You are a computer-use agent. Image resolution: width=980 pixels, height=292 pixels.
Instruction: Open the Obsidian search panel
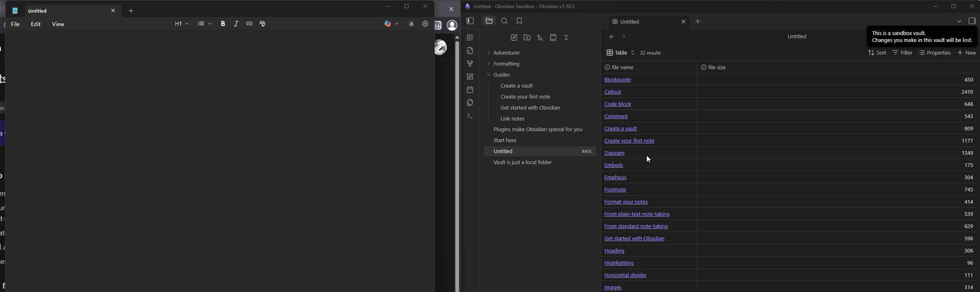point(504,21)
